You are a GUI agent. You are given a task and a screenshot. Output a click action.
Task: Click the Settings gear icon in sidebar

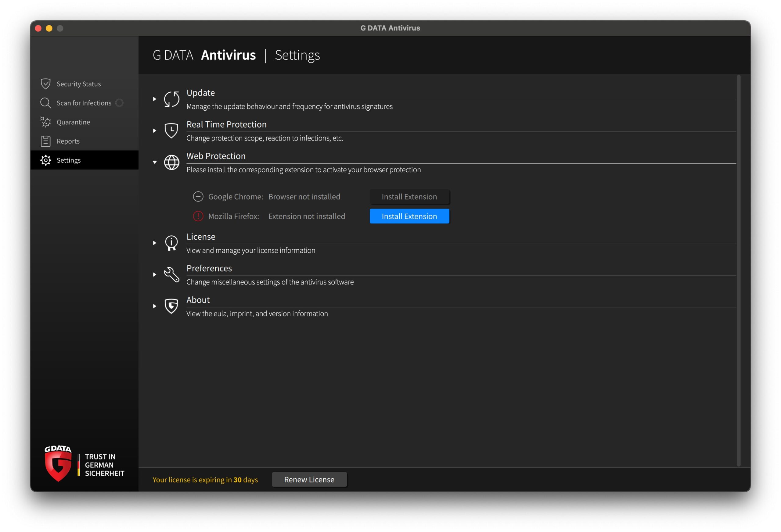(x=45, y=160)
